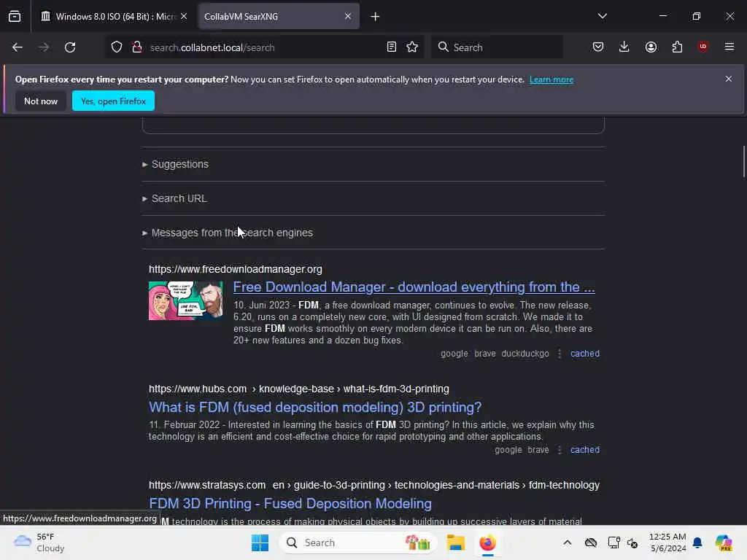
Task: Click the network display tray icon
Action: click(614, 542)
